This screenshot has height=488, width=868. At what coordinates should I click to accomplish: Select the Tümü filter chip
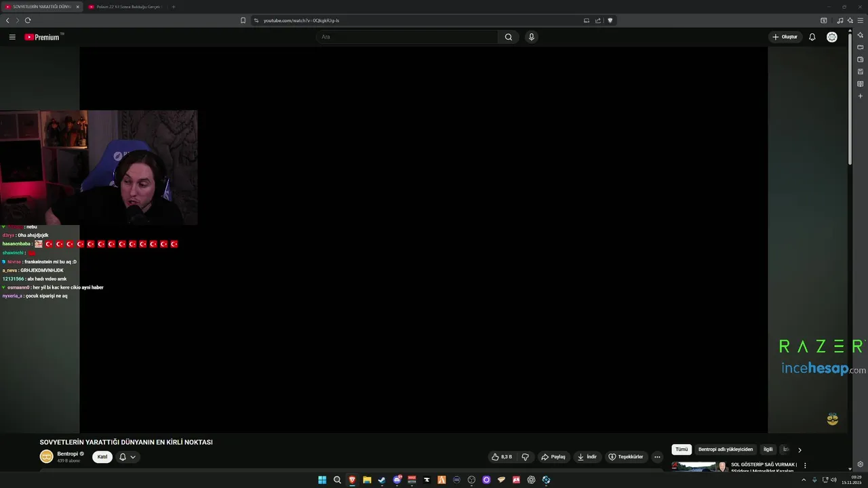click(682, 449)
